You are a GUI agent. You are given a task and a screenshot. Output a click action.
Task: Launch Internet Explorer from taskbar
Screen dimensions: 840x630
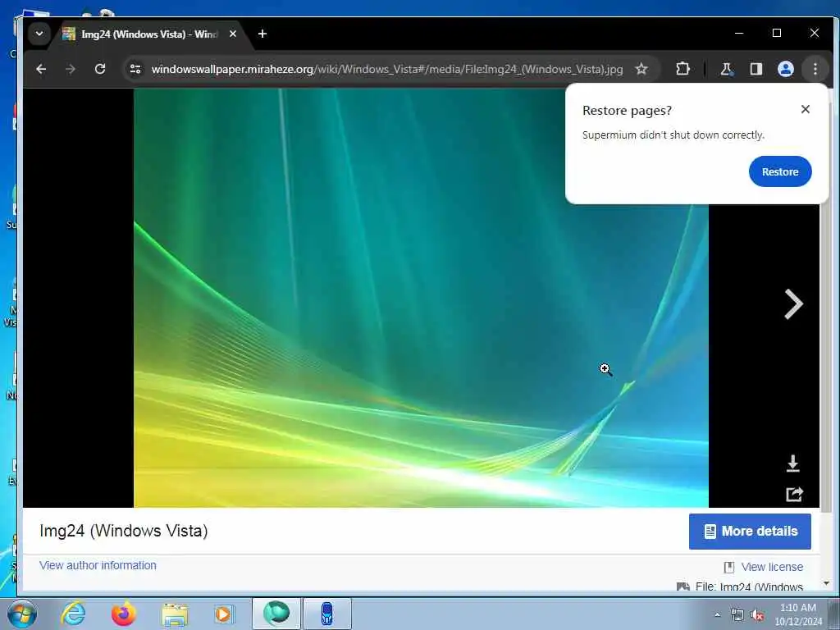tap(73, 614)
